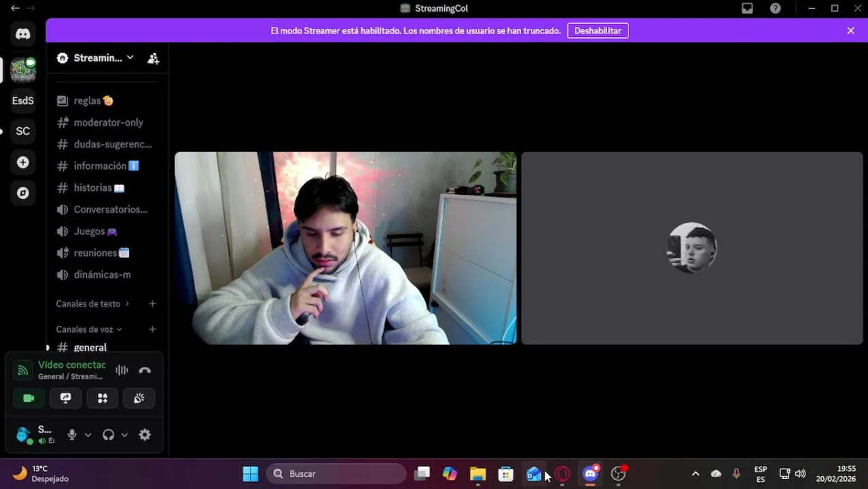This screenshot has height=489, width=868.
Task: Switch to Discord in the taskbar
Action: (591, 473)
